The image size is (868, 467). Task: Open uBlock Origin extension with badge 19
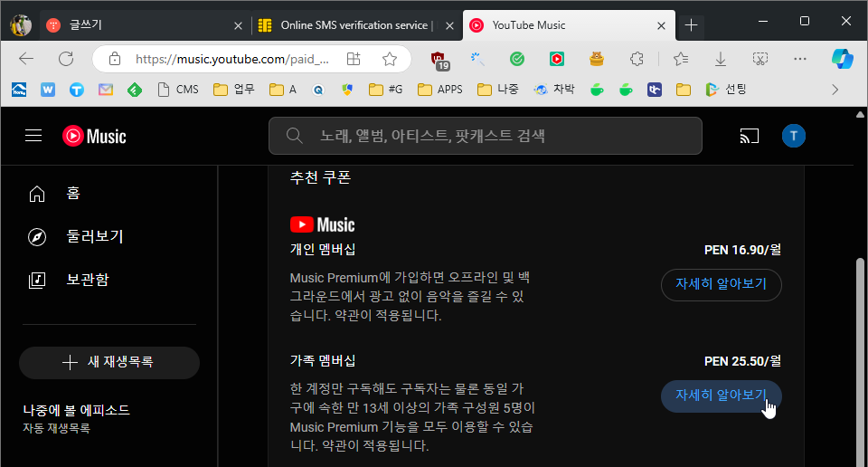(439, 59)
